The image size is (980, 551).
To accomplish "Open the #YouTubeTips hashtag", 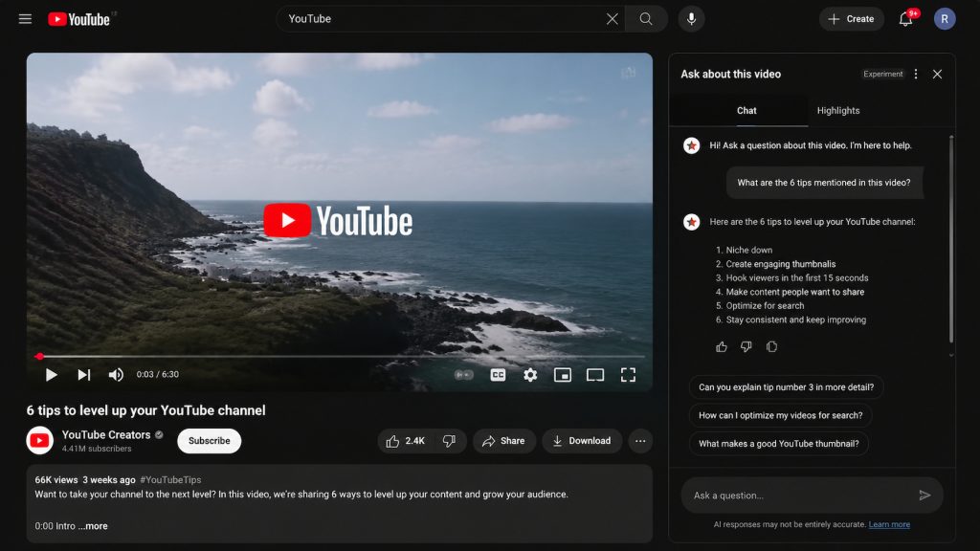I will coord(170,480).
